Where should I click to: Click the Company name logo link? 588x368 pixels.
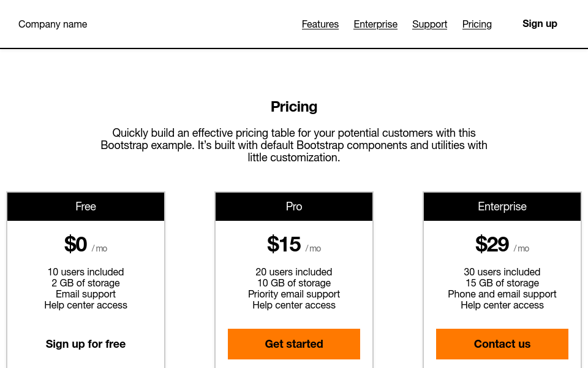point(53,24)
